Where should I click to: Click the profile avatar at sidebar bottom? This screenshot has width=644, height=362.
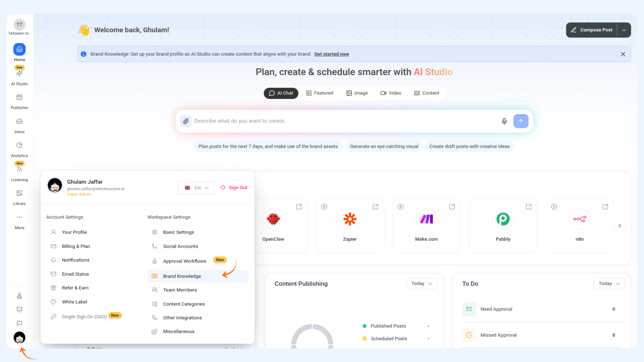[19, 338]
